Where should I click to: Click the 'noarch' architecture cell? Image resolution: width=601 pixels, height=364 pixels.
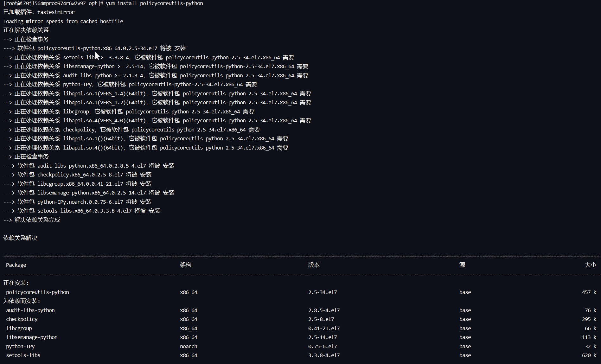pos(189,346)
